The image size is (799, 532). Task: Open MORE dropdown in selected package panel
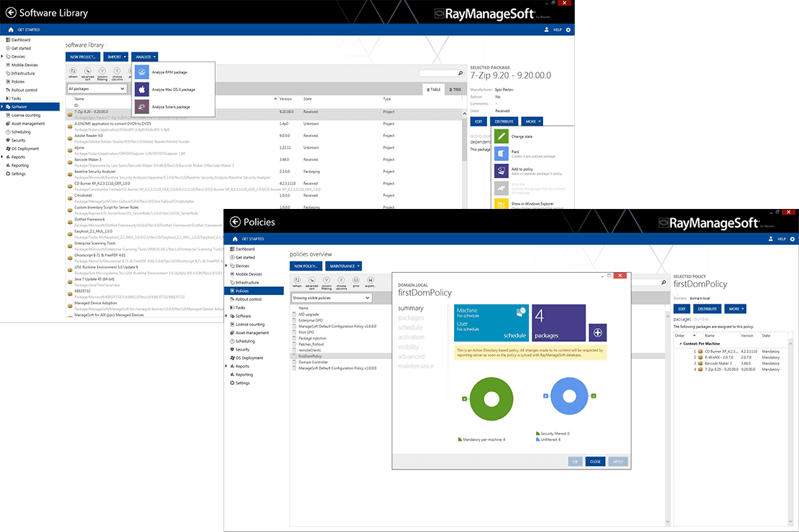[x=532, y=121]
